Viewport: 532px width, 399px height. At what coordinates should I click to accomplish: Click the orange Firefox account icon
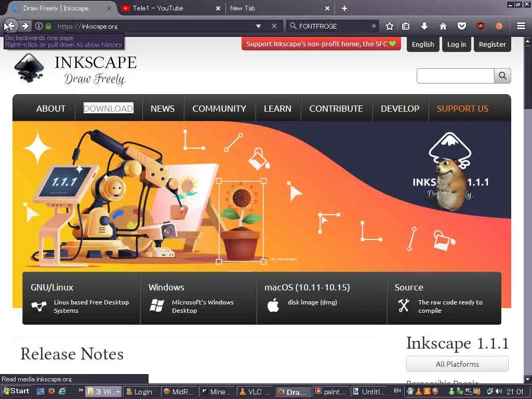click(x=499, y=26)
